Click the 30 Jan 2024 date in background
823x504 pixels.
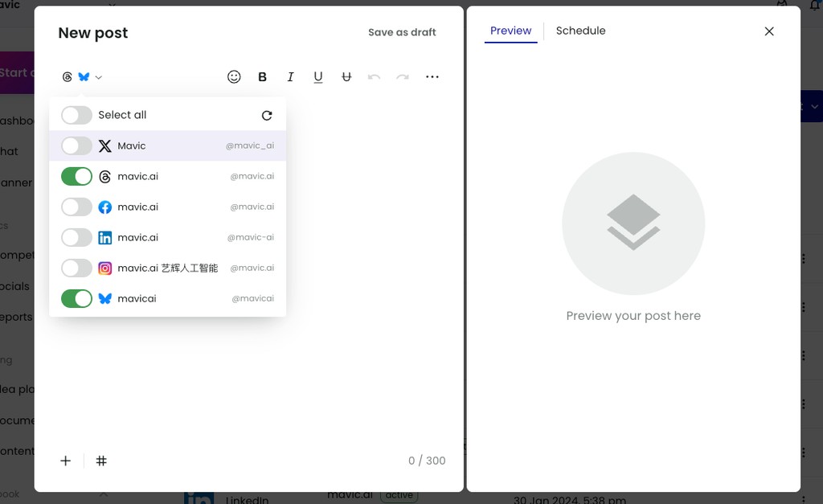[x=570, y=498]
